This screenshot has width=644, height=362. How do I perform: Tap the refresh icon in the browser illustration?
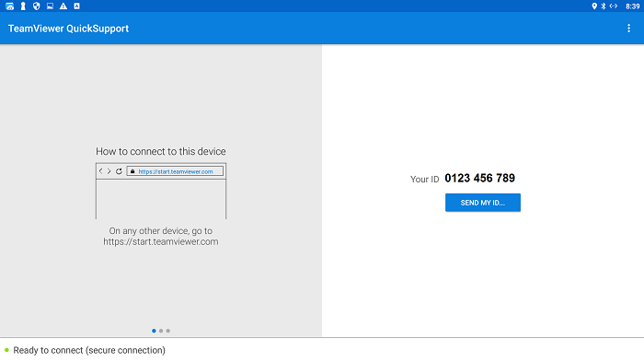click(x=119, y=171)
